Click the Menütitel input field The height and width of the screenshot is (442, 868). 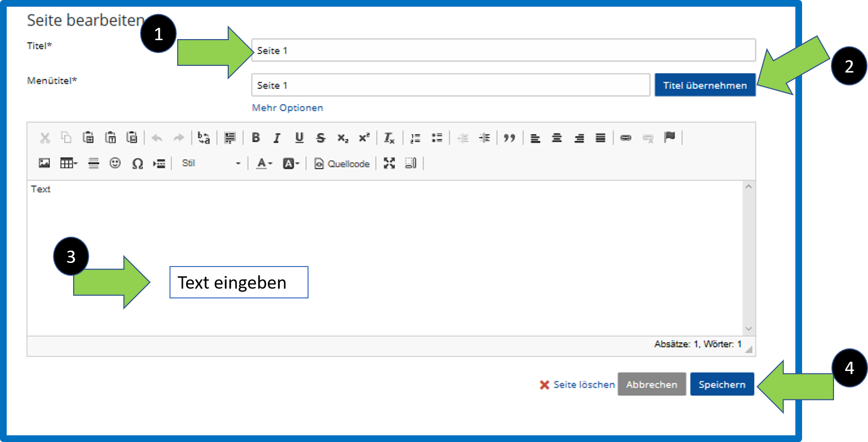pos(451,85)
